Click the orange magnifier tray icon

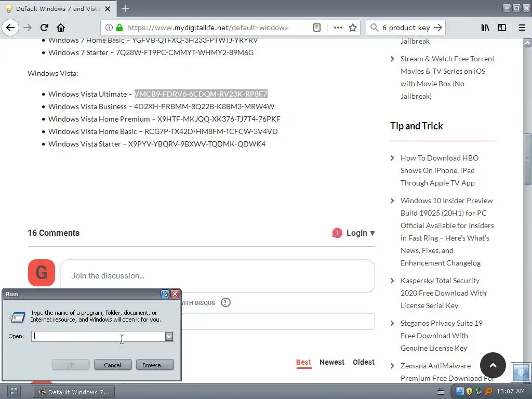pyautogui.click(x=488, y=391)
